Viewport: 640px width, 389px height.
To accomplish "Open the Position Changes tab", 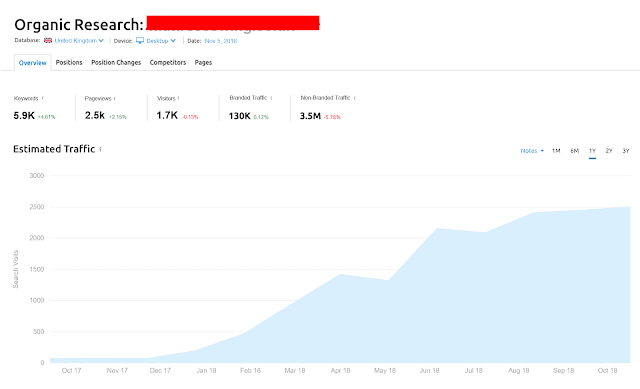I will (x=116, y=62).
